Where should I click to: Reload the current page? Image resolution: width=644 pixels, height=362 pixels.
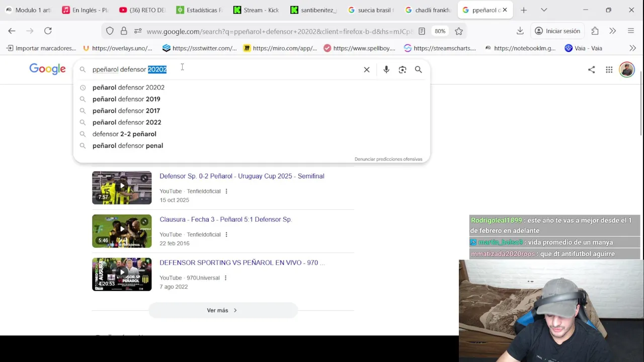point(48,31)
